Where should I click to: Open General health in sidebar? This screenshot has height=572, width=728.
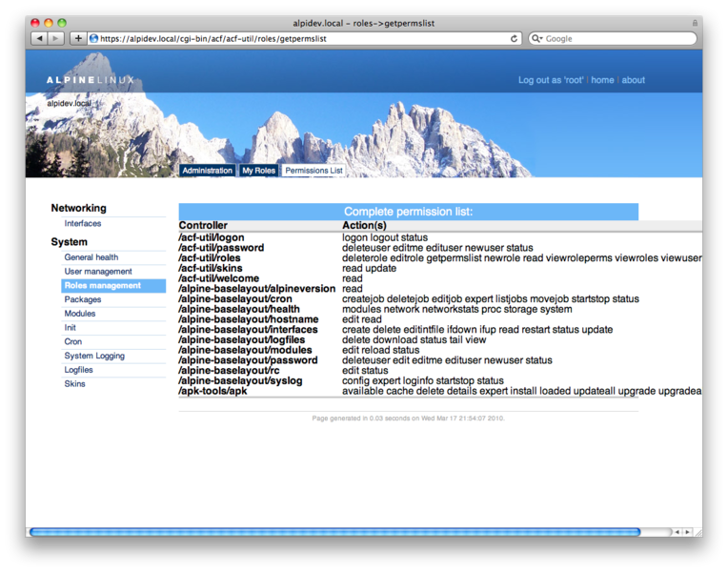point(91,257)
